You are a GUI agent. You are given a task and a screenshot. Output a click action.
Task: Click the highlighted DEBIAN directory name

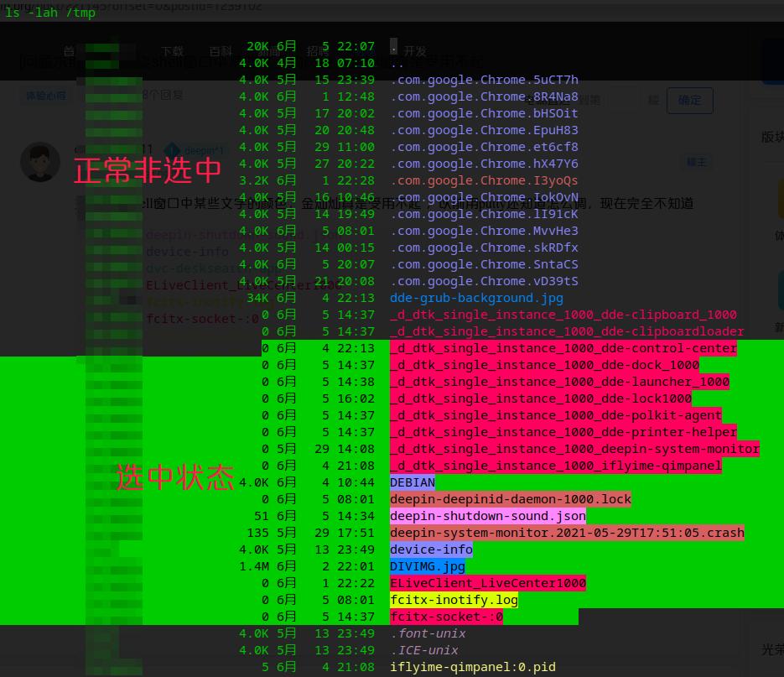[x=413, y=482]
